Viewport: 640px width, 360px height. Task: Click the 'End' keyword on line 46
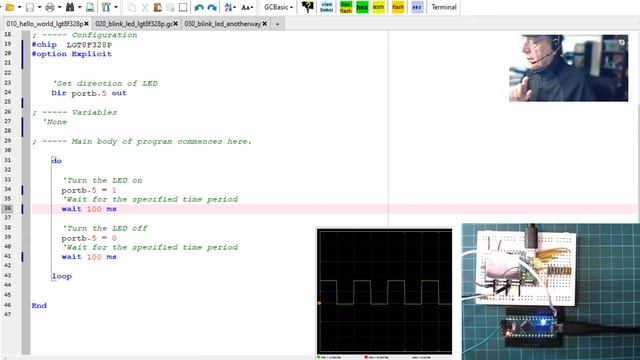click(39, 305)
